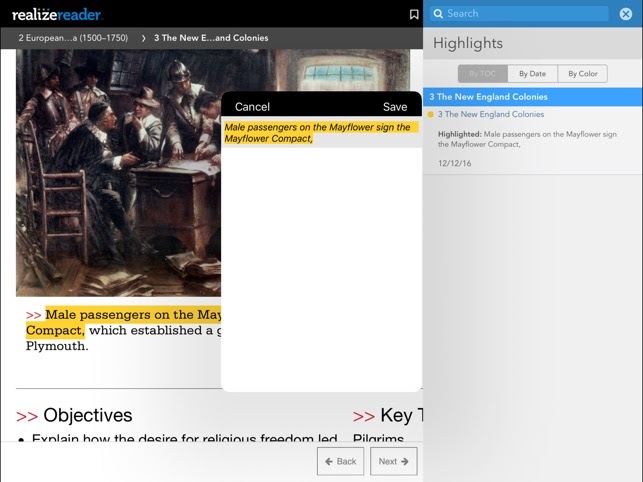Viewport: 643px width, 482px height.
Task: Switch to the By Color tab
Action: 582,74
